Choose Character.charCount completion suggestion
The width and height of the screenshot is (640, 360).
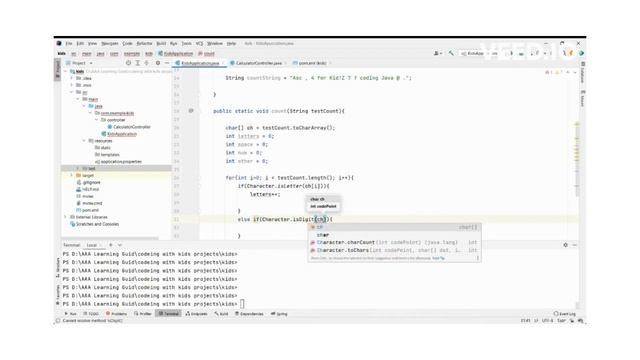(x=394, y=242)
